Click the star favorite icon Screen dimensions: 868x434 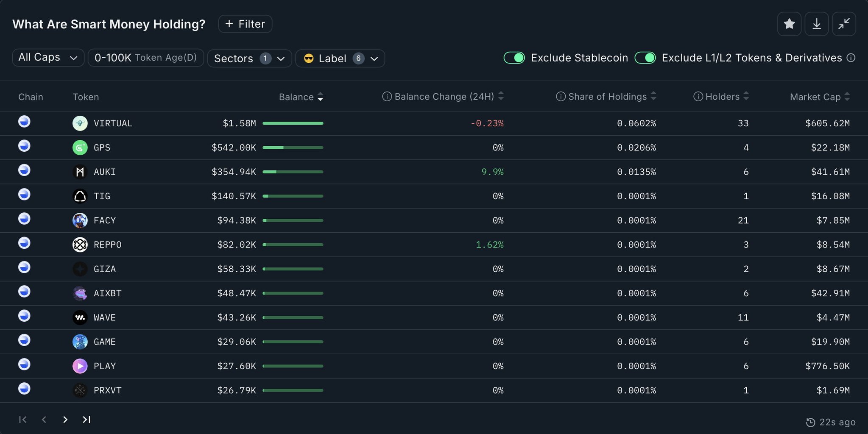[x=789, y=24]
